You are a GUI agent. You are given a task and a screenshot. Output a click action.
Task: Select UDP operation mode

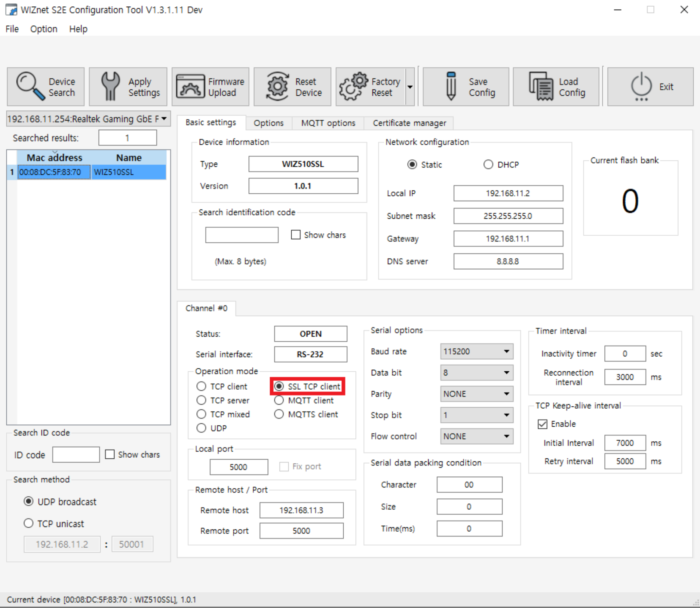click(201, 428)
